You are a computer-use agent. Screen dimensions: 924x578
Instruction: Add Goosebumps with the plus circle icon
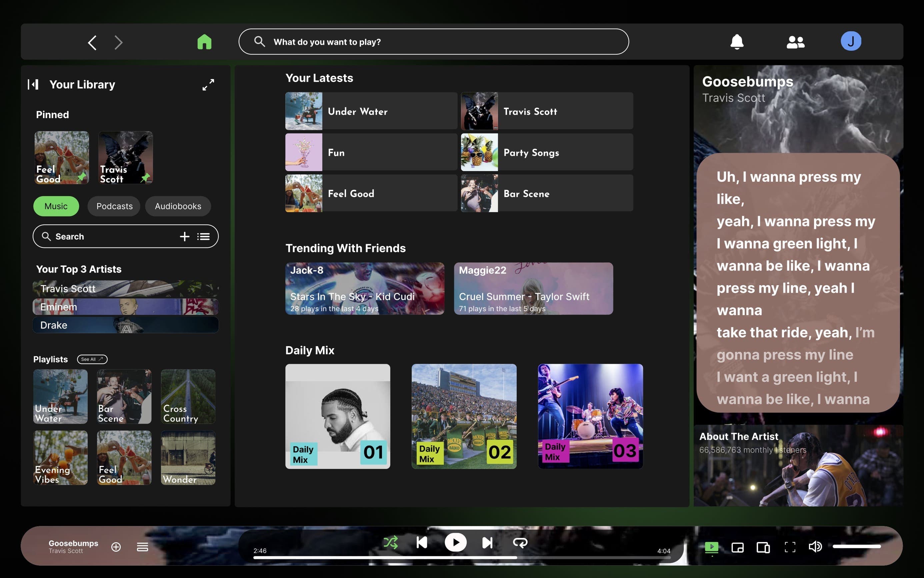pyautogui.click(x=116, y=547)
